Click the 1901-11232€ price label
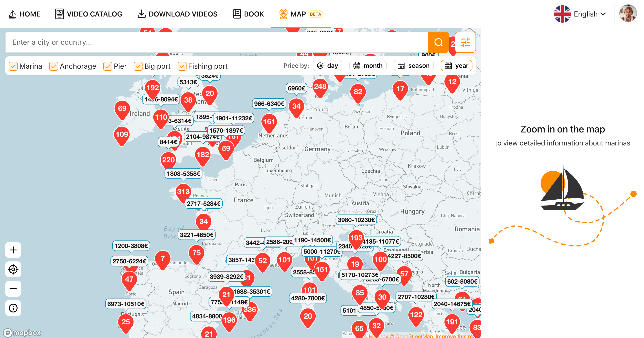 click(x=234, y=118)
